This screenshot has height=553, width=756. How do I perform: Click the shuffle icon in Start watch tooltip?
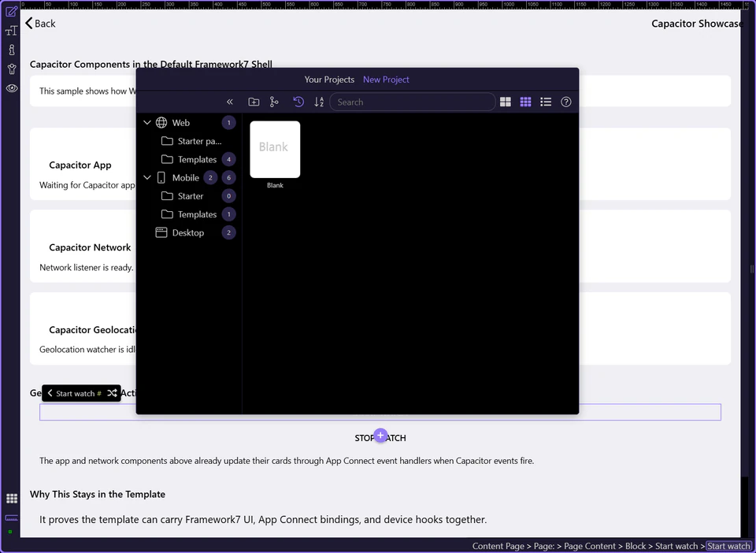[112, 393]
